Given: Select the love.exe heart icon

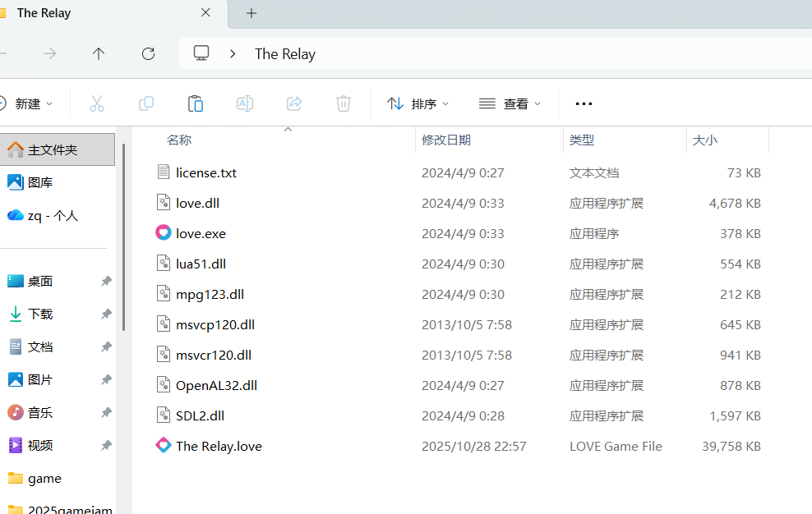Looking at the screenshot, I should click(163, 233).
